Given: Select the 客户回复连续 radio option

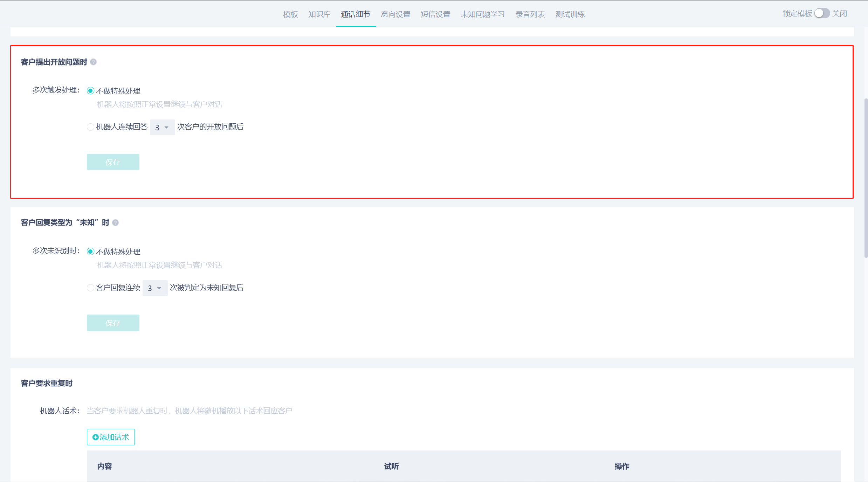Looking at the screenshot, I should (90, 288).
